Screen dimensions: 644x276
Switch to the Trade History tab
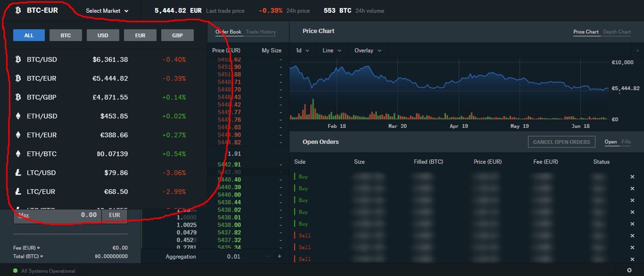(261, 32)
